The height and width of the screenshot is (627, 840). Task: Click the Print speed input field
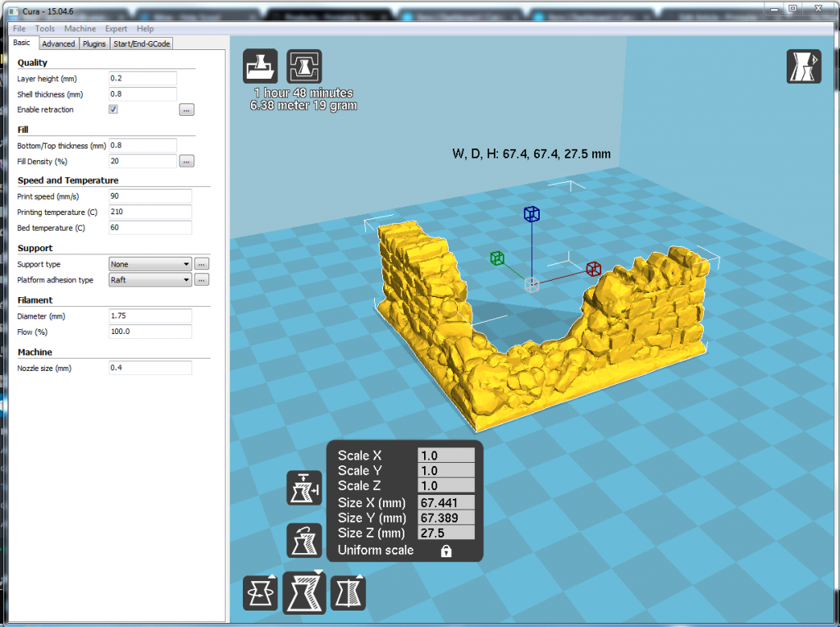[150, 196]
